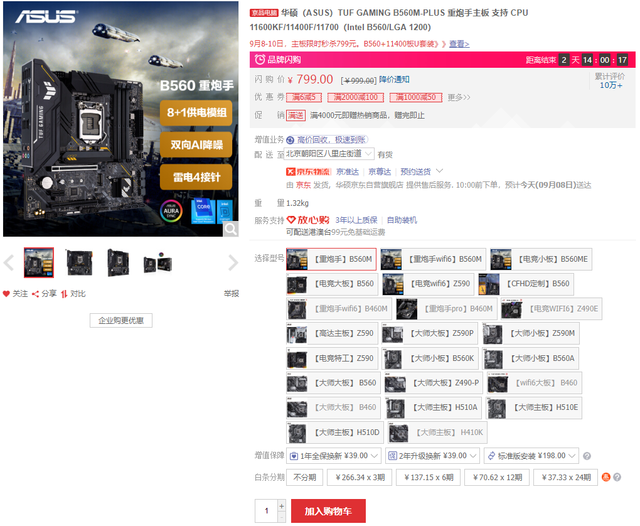Increase quantity with the plus stepper
The width and height of the screenshot is (640, 526).
[x=282, y=506]
